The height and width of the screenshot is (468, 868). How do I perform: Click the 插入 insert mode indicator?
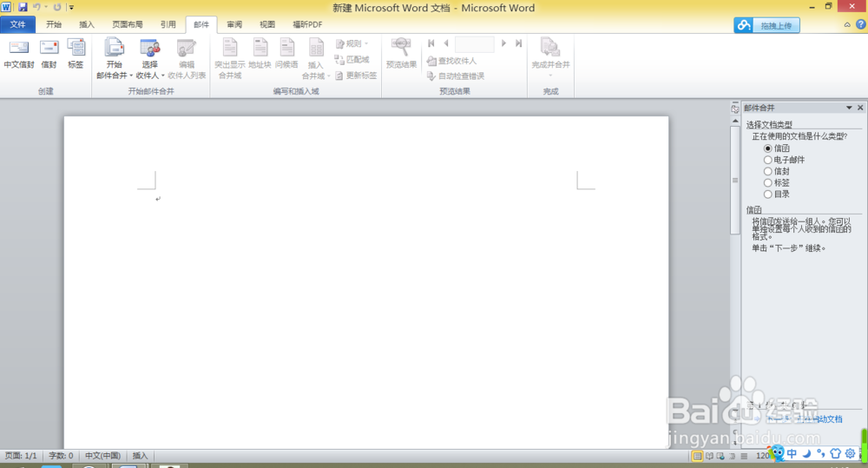pos(140,456)
